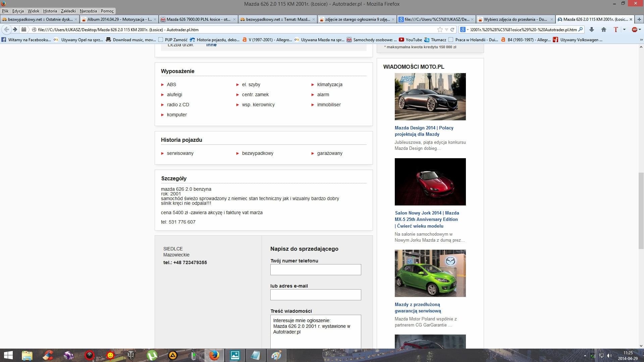Image resolution: width=644 pixels, height=362 pixels.
Task: Open Windows Start button
Action: (x=8, y=355)
